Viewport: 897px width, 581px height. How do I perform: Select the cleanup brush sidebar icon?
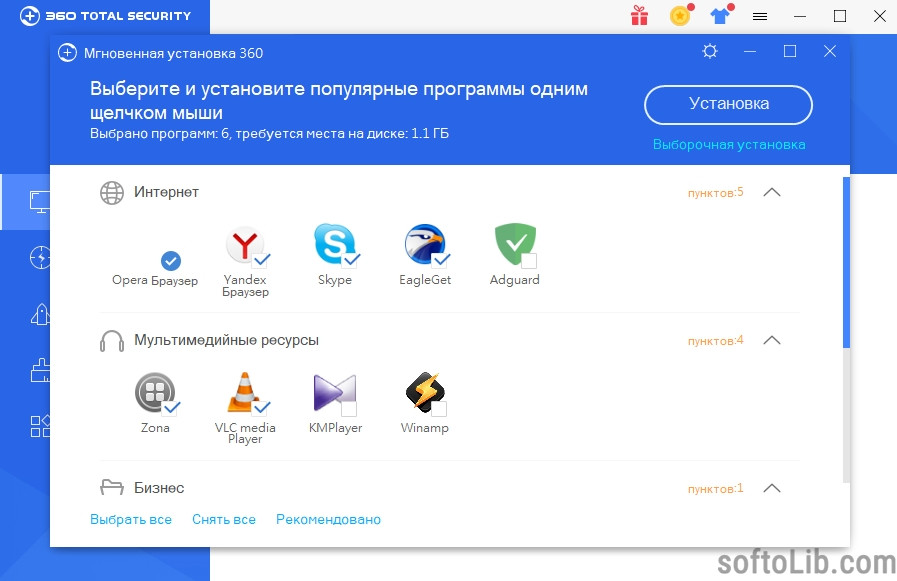click(x=40, y=370)
